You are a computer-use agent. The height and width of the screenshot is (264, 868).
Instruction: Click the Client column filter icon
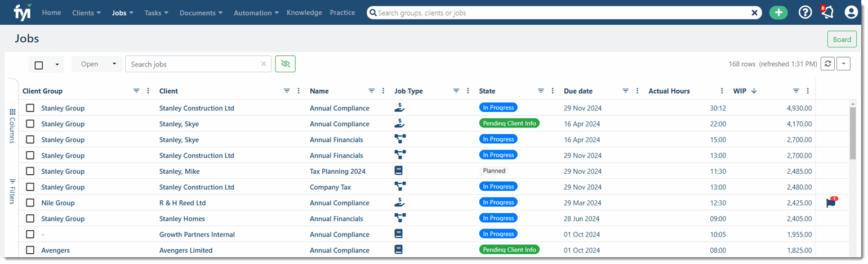287,91
